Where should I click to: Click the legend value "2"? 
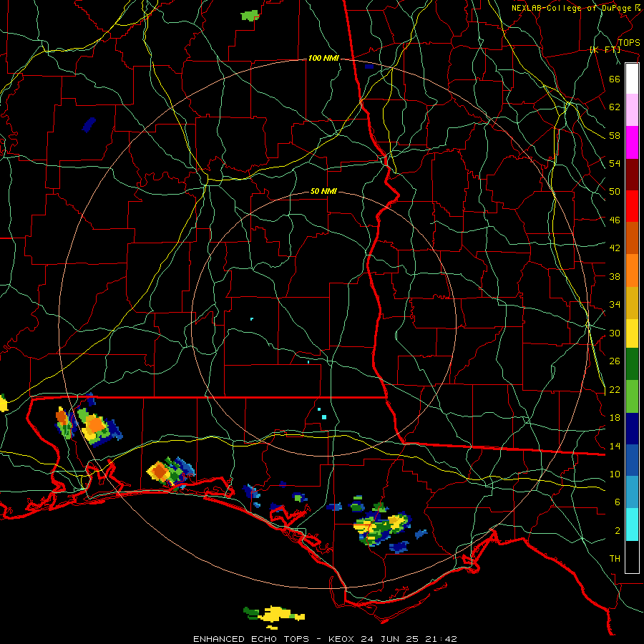click(x=618, y=531)
